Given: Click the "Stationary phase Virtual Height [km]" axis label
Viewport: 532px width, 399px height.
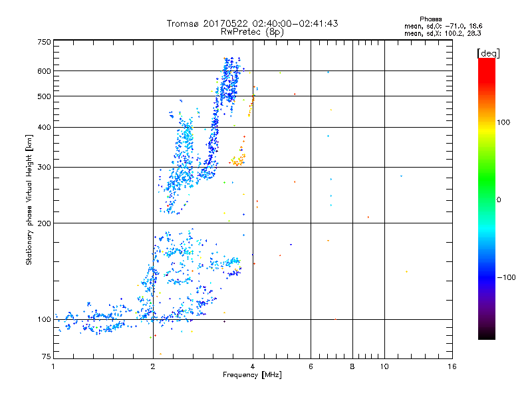Looking at the screenshot, I should [29, 199].
